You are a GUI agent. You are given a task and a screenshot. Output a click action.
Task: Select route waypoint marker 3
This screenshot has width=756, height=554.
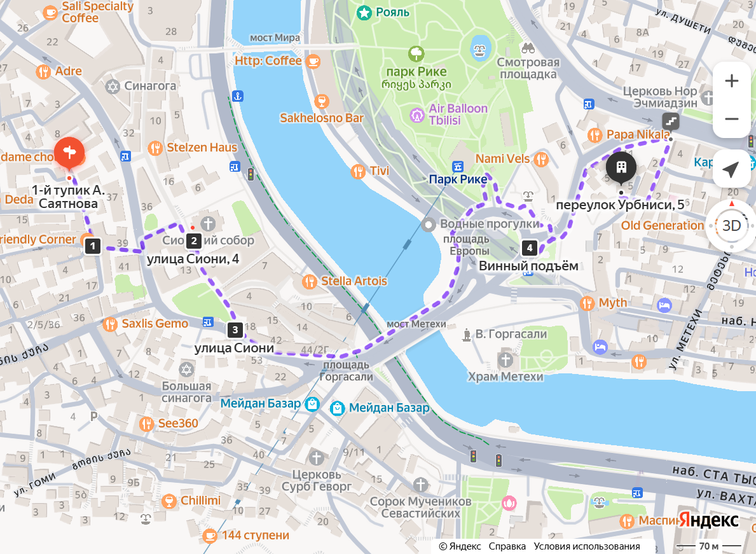pos(235,330)
